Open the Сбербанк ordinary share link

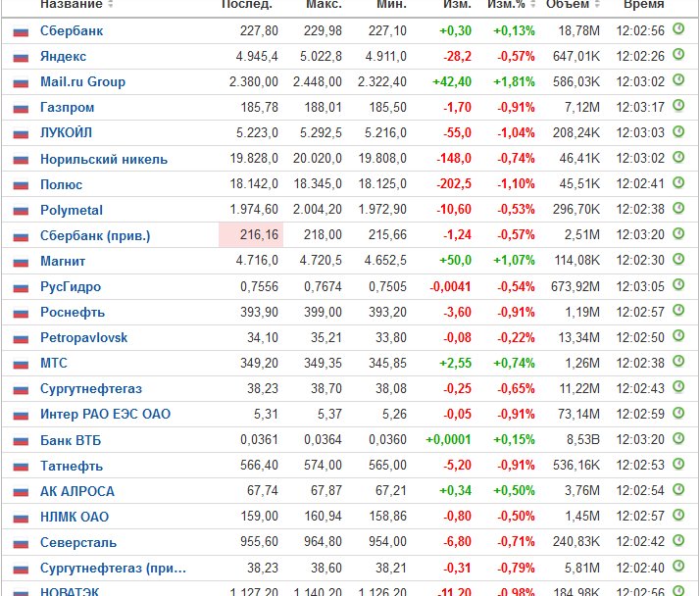coord(72,30)
